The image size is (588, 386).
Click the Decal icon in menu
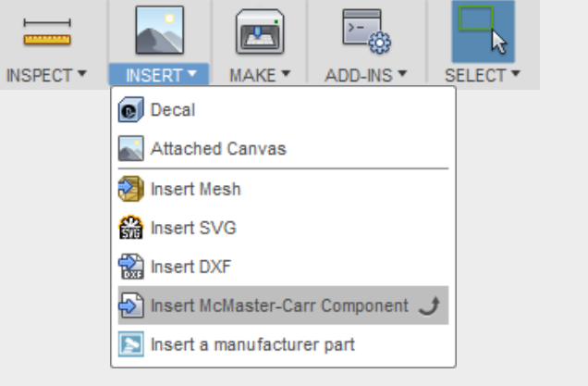(130, 110)
